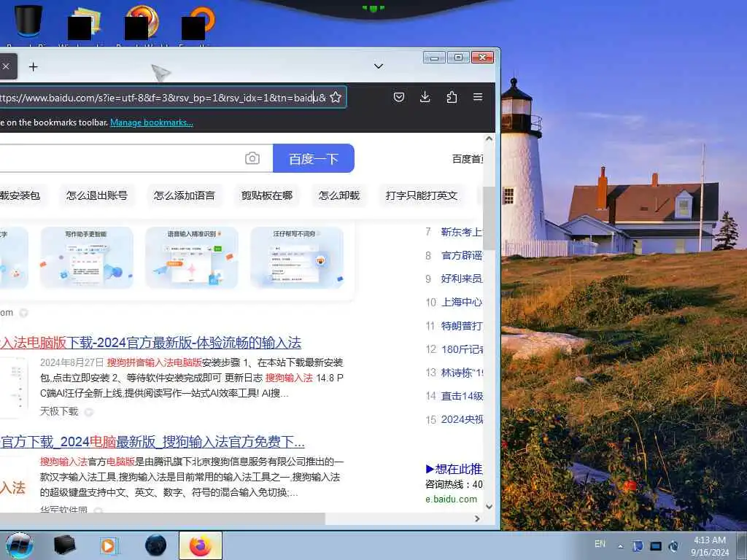Screen dimensions: 747x560
Task: Expand the list all tabs chevron
Action: [x=379, y=66]
